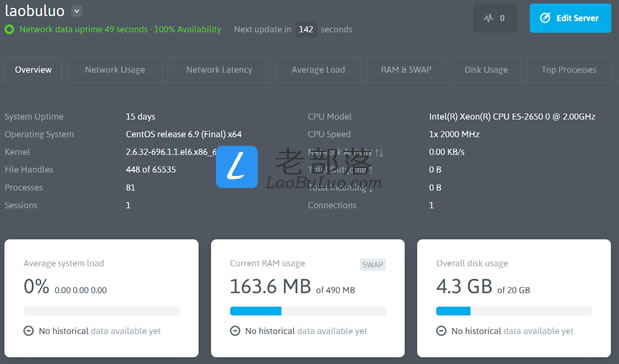
Task: Click the system load progress bar
Action: 101,311
